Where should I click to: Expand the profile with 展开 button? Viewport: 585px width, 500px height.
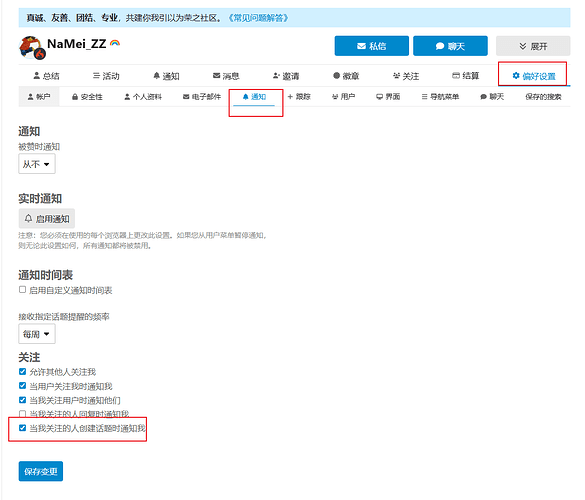point(533,46)
